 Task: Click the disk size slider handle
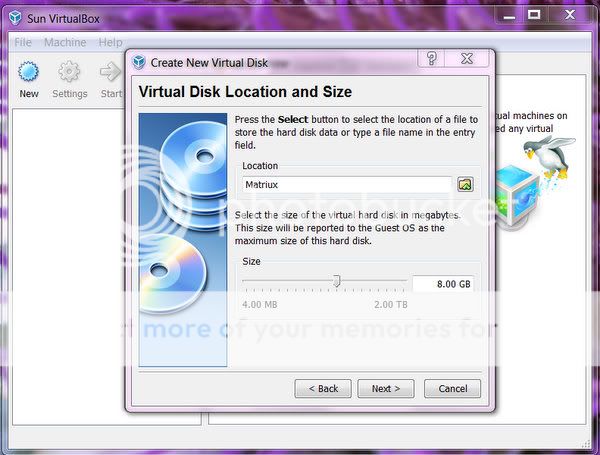pos(336,281)
